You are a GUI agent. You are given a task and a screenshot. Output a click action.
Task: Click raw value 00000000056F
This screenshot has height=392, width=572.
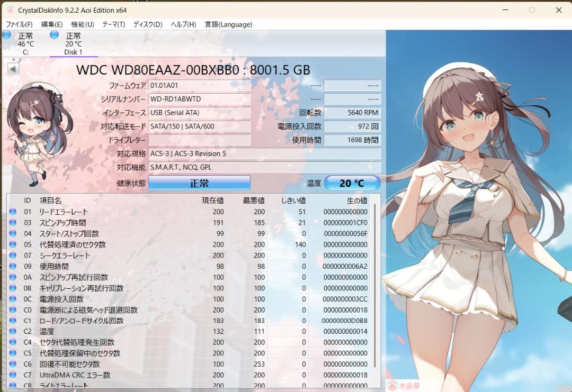coord(345,233)
